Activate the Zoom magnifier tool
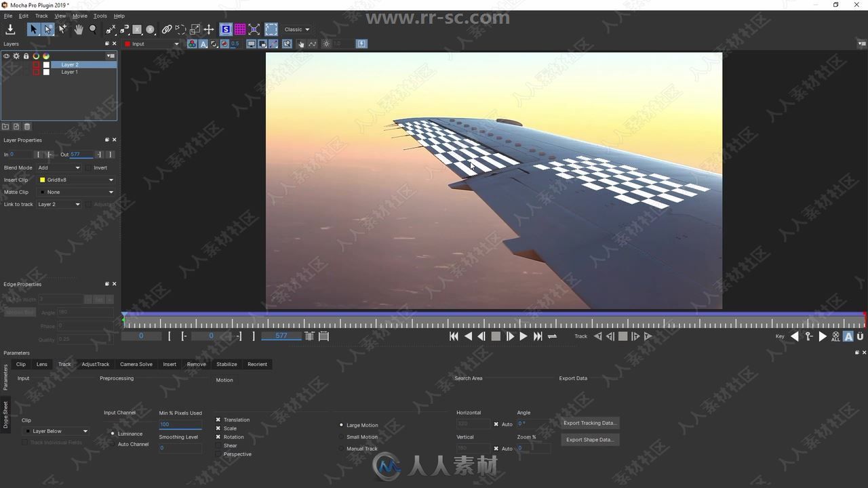Viewport: 868px width, 488px height. [x=93, y=29]
